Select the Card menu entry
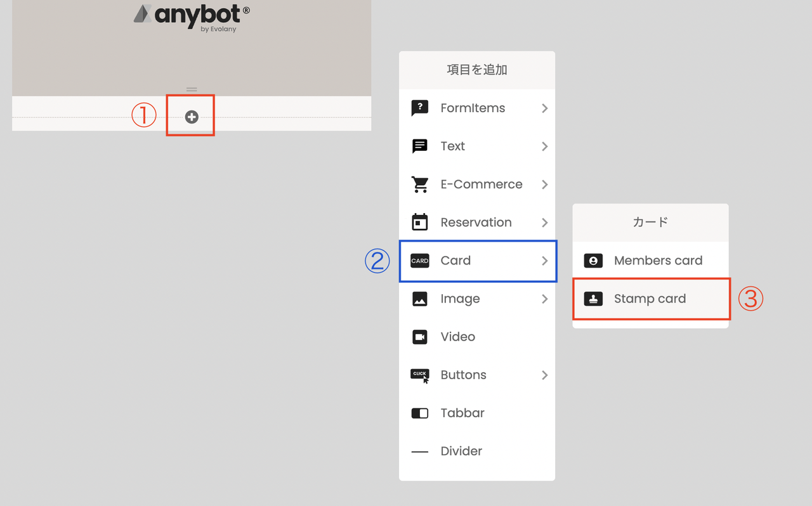Screen dimensions: 812x506 477,261
